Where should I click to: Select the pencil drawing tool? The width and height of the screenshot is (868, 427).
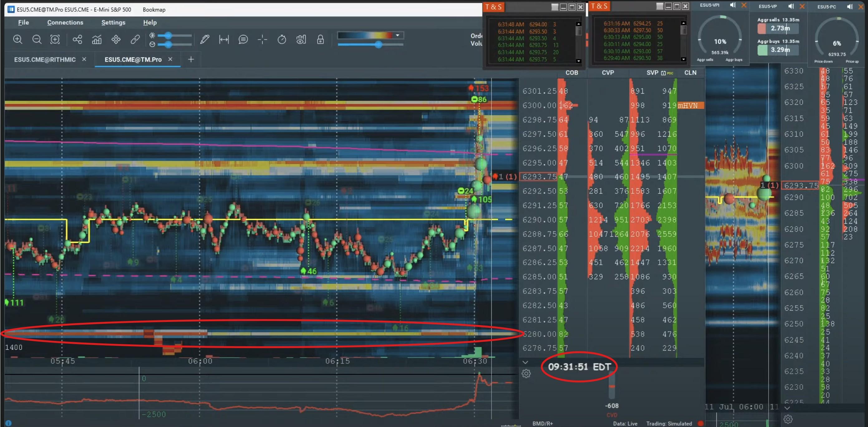click(205, 39)
